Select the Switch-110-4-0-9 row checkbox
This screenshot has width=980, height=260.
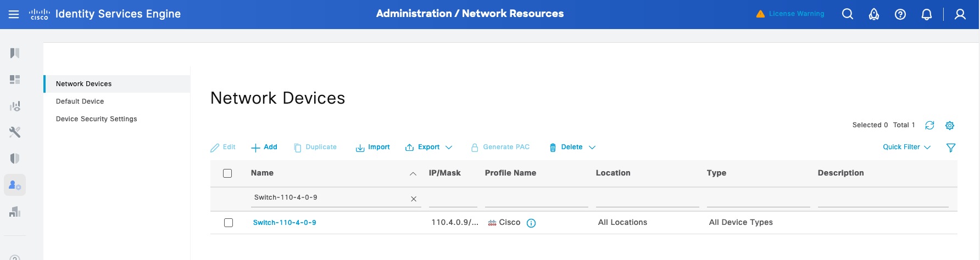(229, 223)
